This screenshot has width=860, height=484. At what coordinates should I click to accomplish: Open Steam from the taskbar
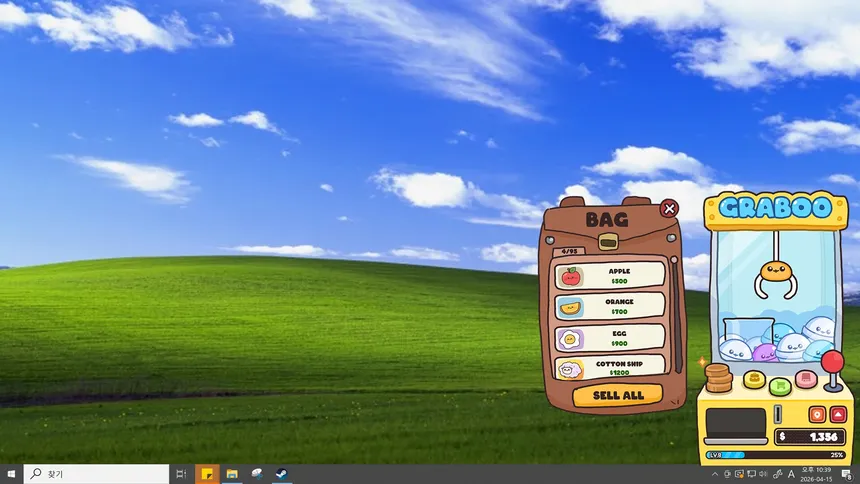click(x=281, y=474)
